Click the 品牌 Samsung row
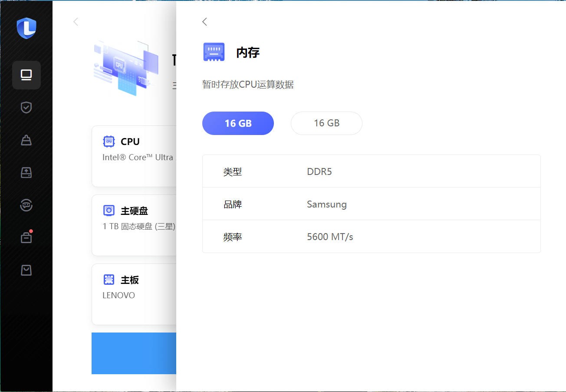The width and height of the screenshot is (566, 392). tap(371, 204)
